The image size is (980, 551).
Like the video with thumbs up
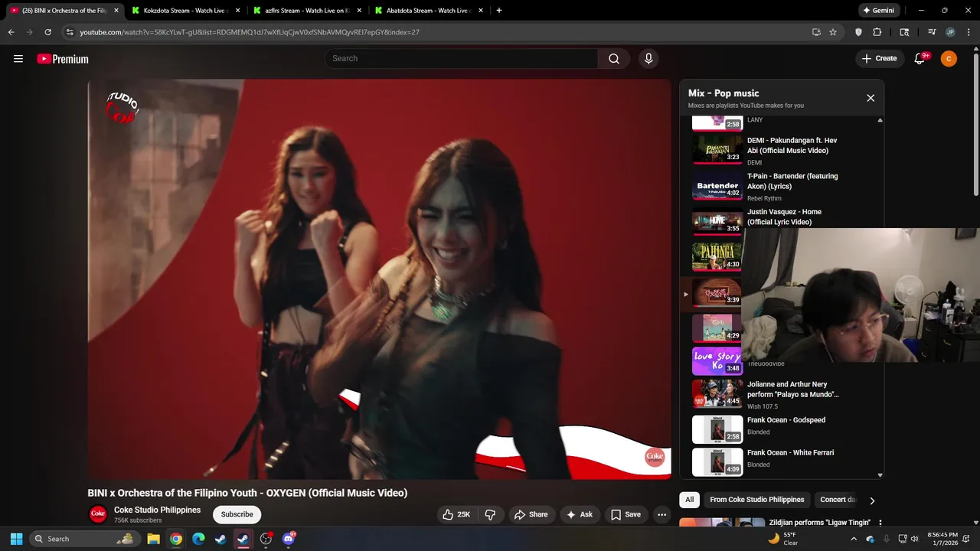point(456,514)
